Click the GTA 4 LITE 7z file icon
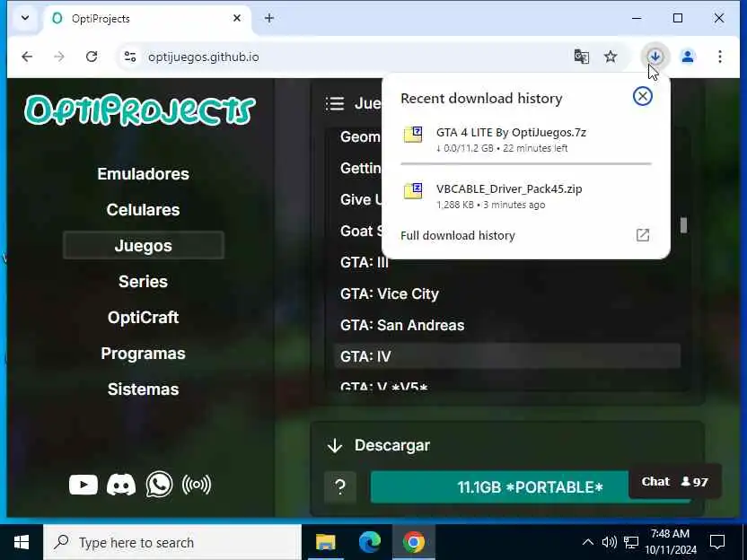The width and height of the screenshot is (747, 560). click(x=413, y=135)
